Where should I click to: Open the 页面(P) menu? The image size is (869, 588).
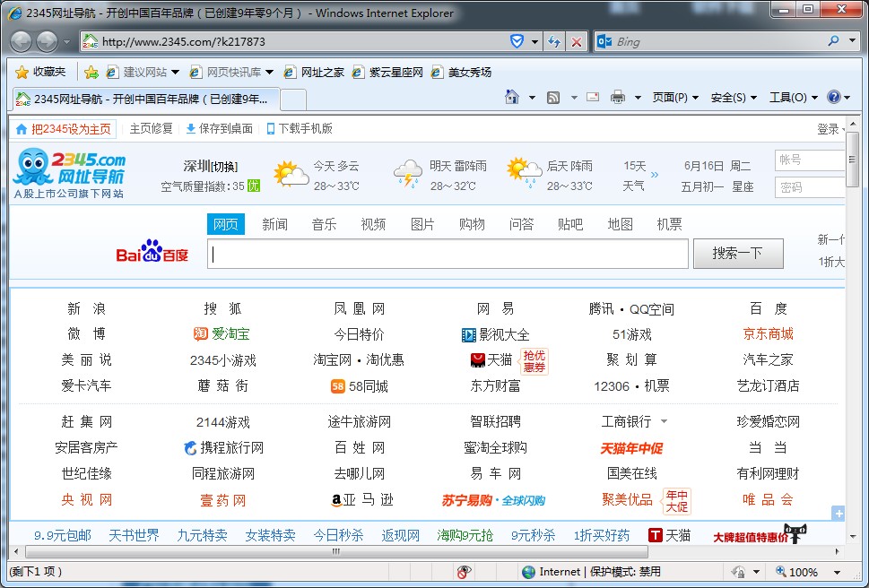tap(675, 98)
